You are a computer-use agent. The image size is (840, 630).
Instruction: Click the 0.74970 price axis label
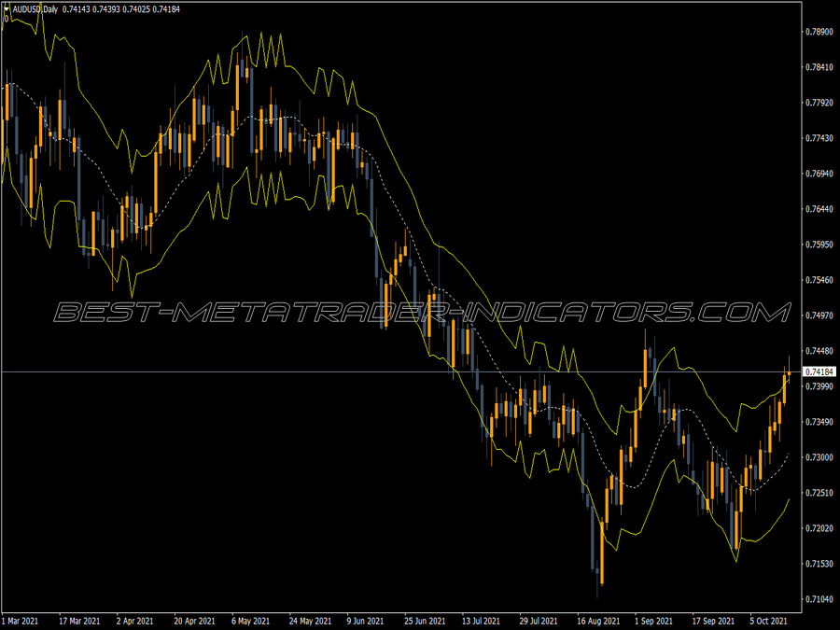coord(819,315)
